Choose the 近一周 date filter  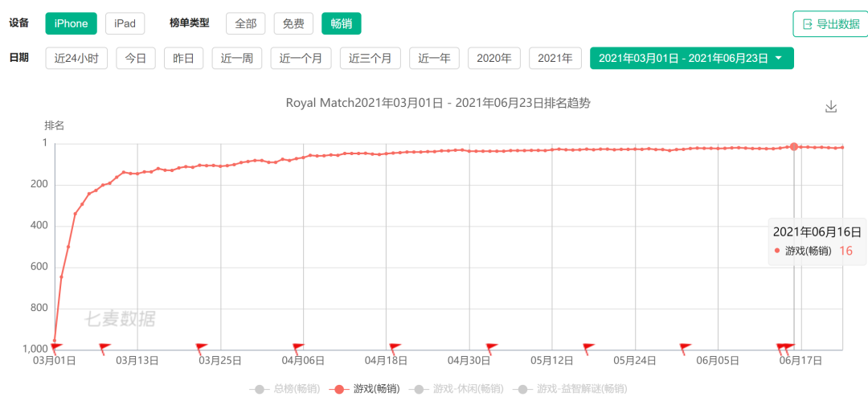tap(236, 58)
